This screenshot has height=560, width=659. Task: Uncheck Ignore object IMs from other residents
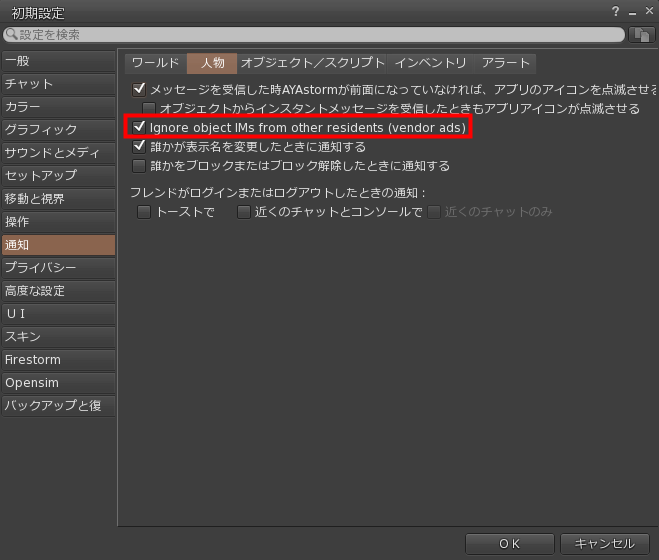(x=139, y=127)
